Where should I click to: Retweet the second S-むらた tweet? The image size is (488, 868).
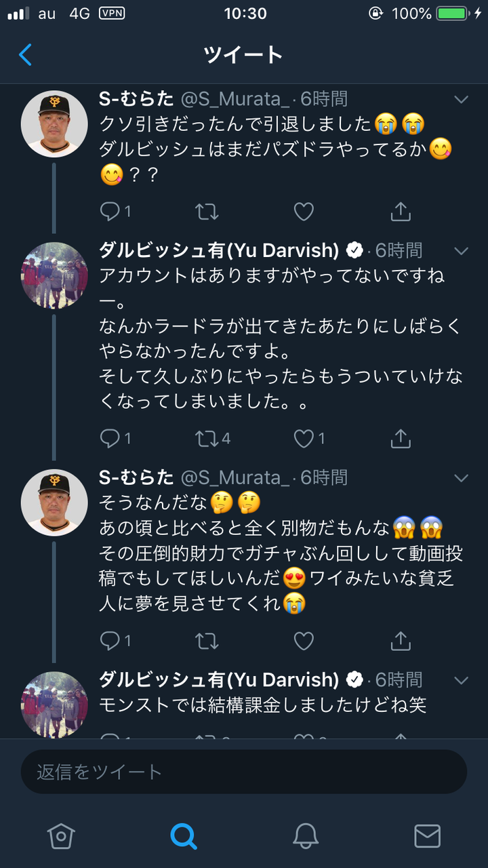tap(206, 640)
